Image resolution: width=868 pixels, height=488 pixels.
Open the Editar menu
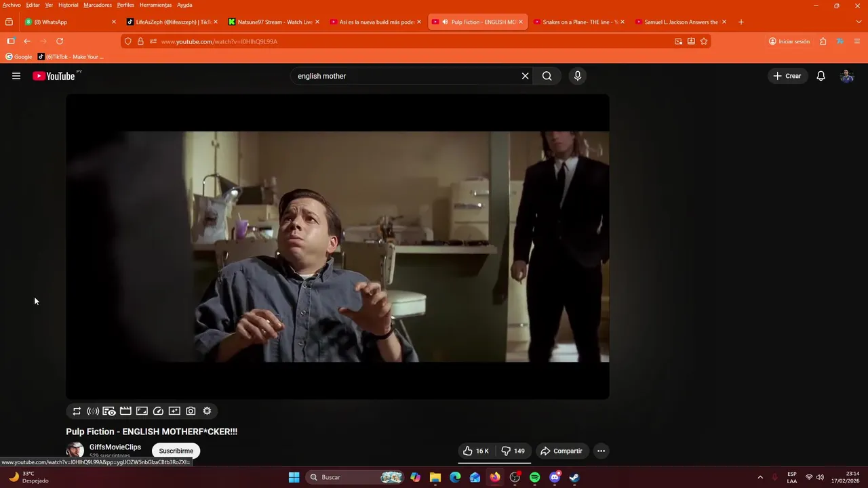coord(33,5)
